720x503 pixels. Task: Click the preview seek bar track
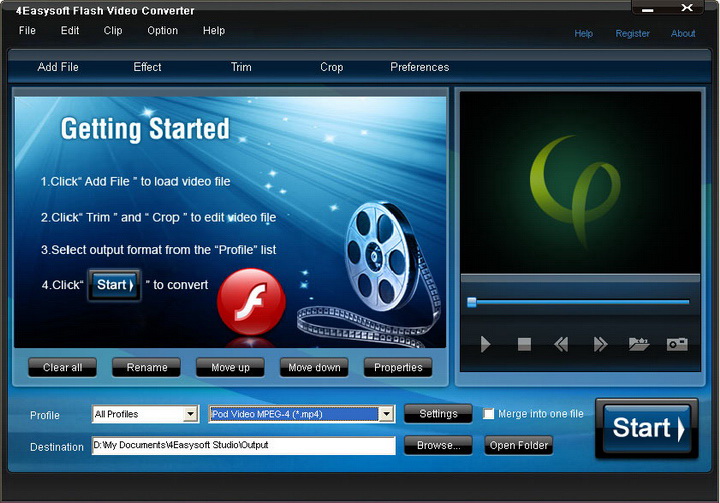coord(579,302)
